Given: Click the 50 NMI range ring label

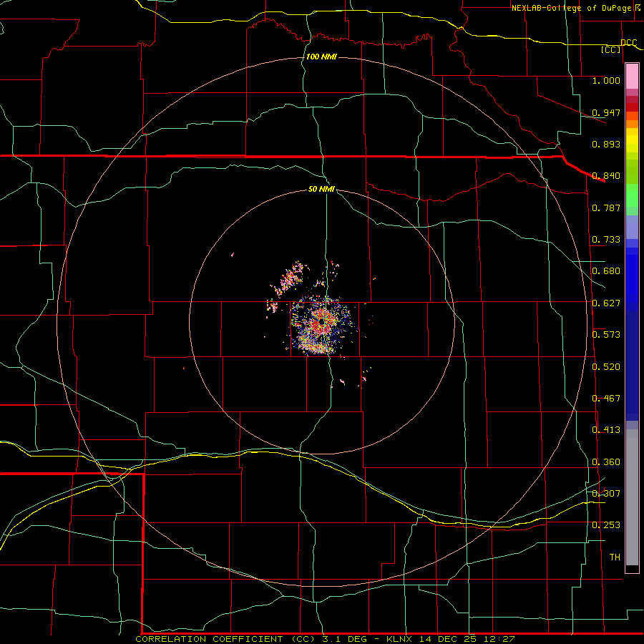Looking at the screenshot, I should pyautogui.click(x=321, y=189).
